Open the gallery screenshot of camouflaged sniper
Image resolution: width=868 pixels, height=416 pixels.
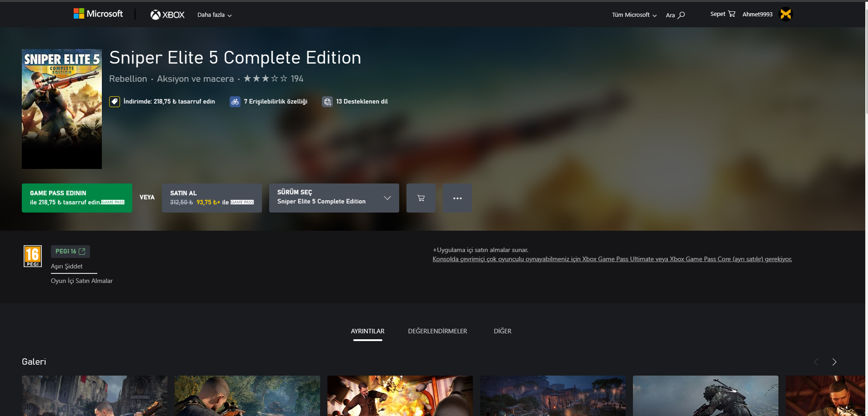pos(706,396)
